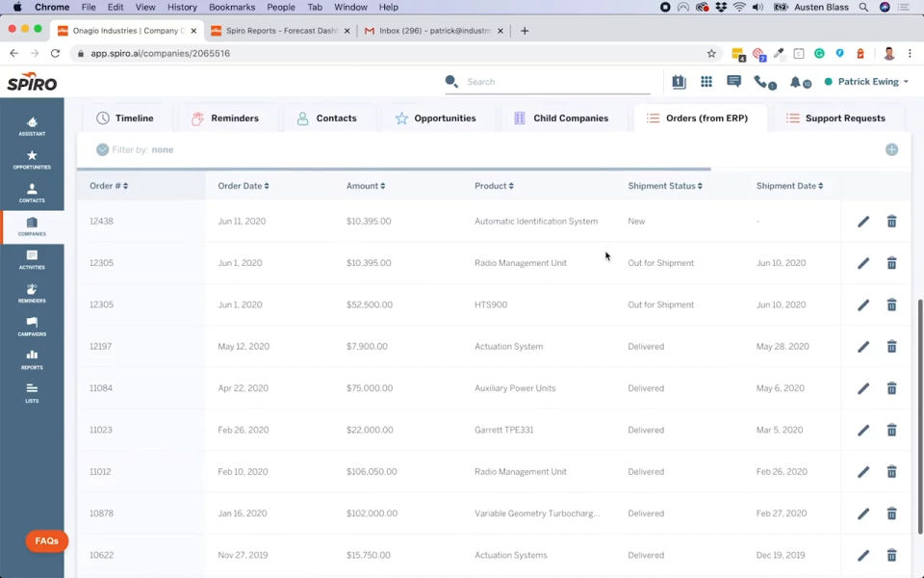
Task: Open Campaigns in the sidebar
Action: (32, 327)
